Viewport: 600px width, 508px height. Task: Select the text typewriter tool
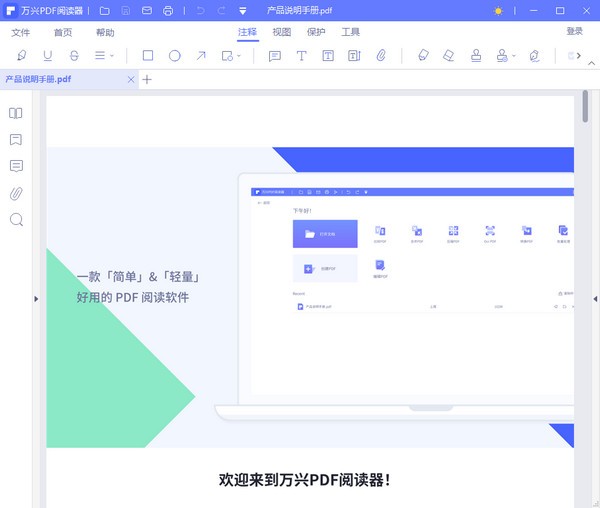[302, 56]
